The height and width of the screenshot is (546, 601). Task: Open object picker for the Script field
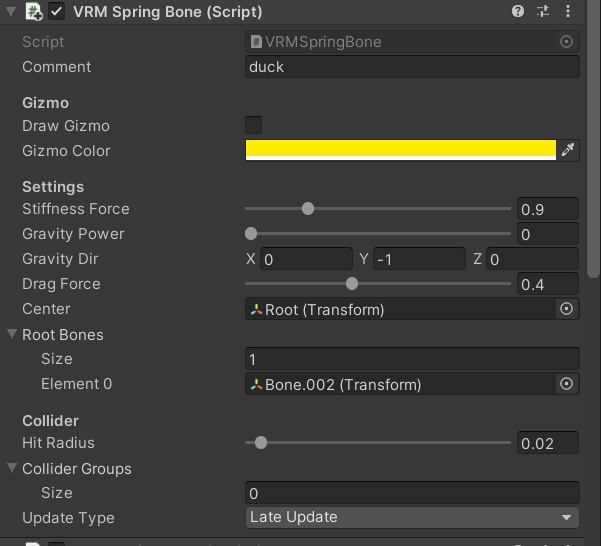tap(567, 42)
